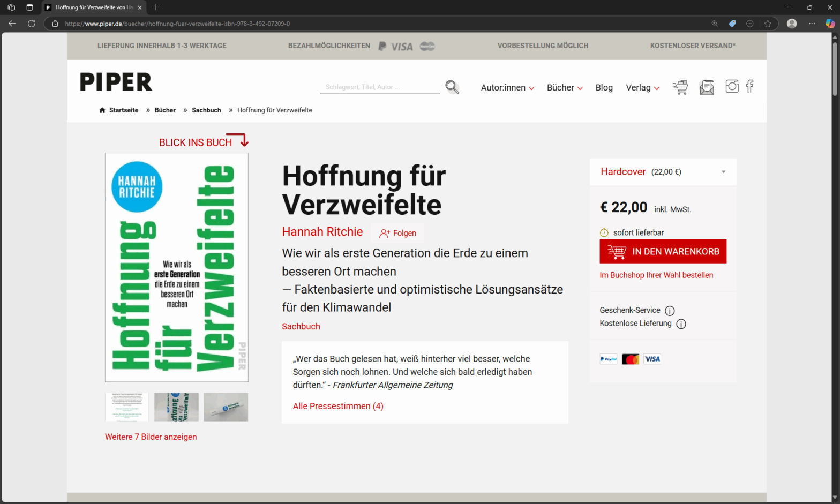Click the Mastercard logo in sidebar

point(631,359)
